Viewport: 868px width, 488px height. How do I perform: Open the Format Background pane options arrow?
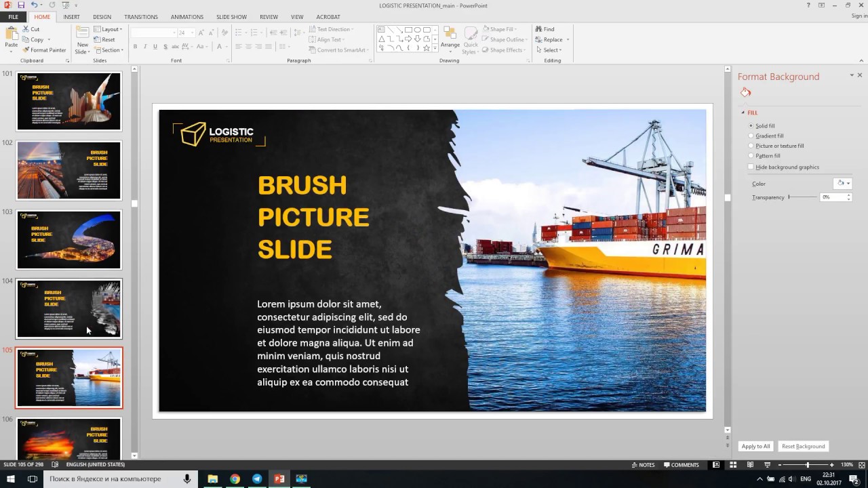click(x=852, y=76)
